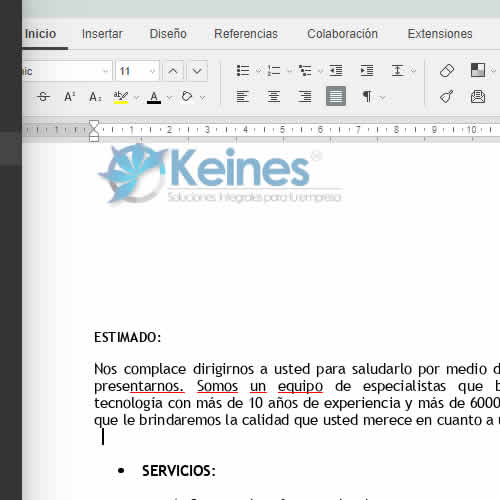Click the underlined word Somos
This screenshot has width=500, height=500.
217,386
